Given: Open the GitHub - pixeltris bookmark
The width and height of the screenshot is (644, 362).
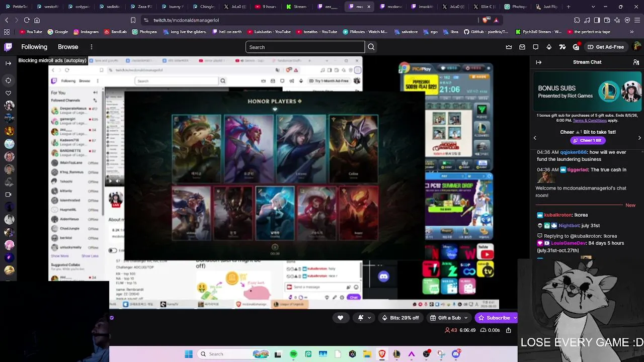Looking at the screenshot, I should pos(486,32).
